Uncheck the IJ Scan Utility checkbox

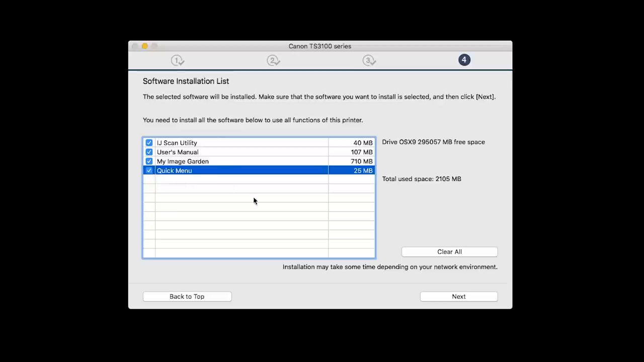(x=149, y=143)
